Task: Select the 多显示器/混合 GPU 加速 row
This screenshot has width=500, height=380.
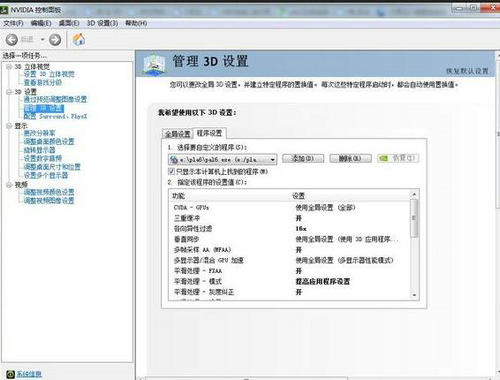Action: click(x=290, y=260)
